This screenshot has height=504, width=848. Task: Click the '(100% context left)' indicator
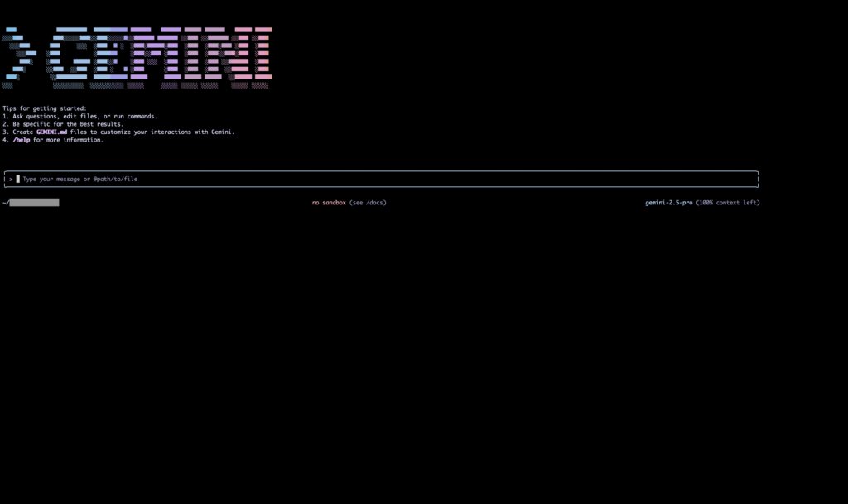pos(727,203)
